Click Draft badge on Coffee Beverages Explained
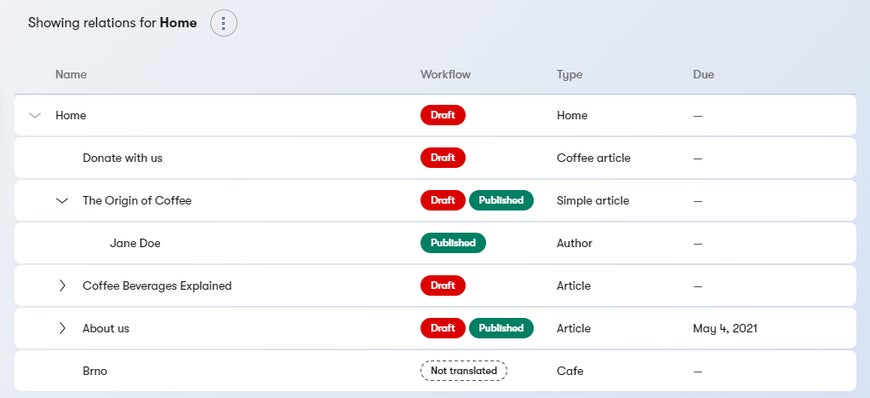Viewport: 870px width, 398px height. point(443,285)
